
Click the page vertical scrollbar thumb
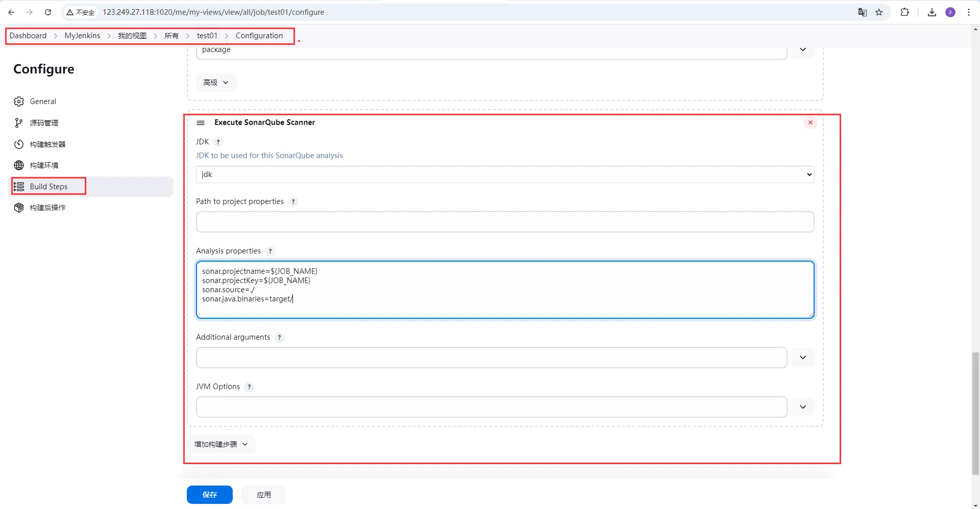[975, 413]
